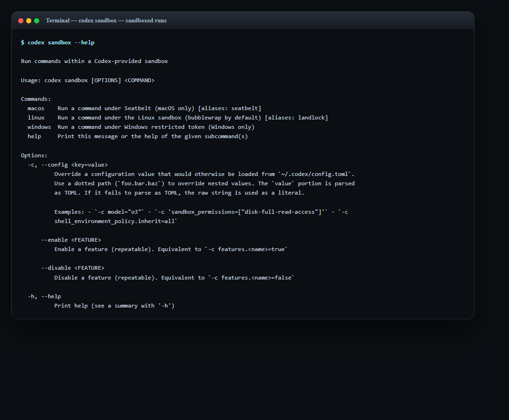Click the 'Commands:' heading
Image resolution: width=509 pixels, height=420 pixels.
[35, 99]
